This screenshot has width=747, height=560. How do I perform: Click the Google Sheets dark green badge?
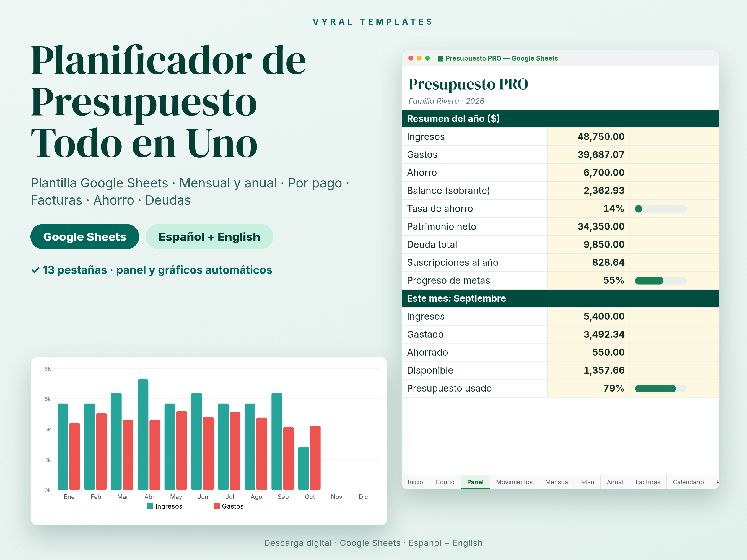[85, 237]
